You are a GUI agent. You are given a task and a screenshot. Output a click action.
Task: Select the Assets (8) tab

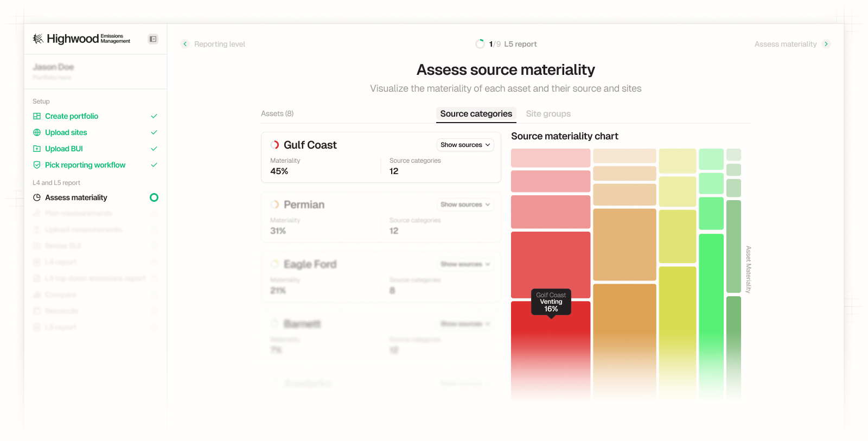pyautogui.click(x=277, y=113)
